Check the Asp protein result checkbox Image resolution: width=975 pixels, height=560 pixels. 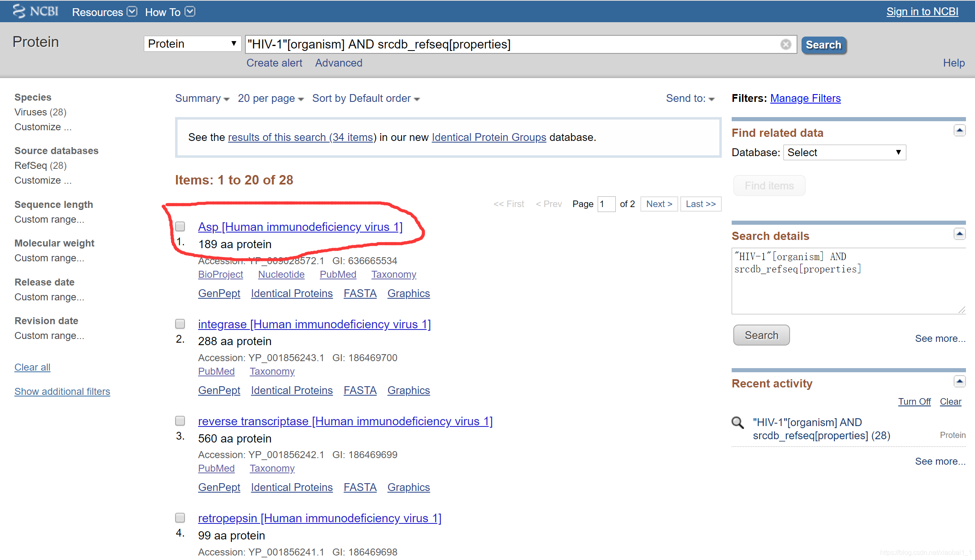(x=180, y=226)
